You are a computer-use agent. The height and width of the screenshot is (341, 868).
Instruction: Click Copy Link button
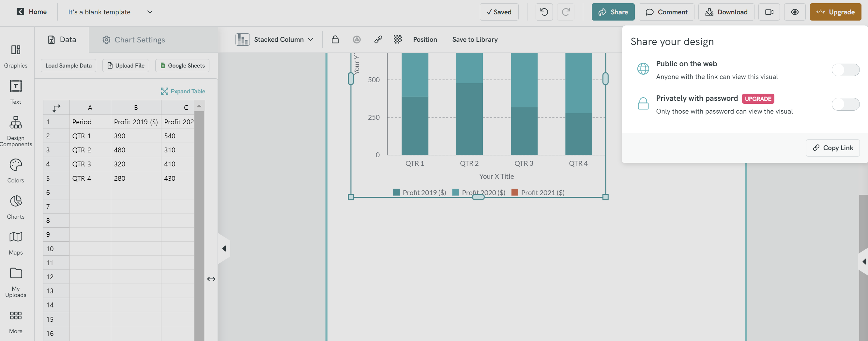(x=832, y=147)
